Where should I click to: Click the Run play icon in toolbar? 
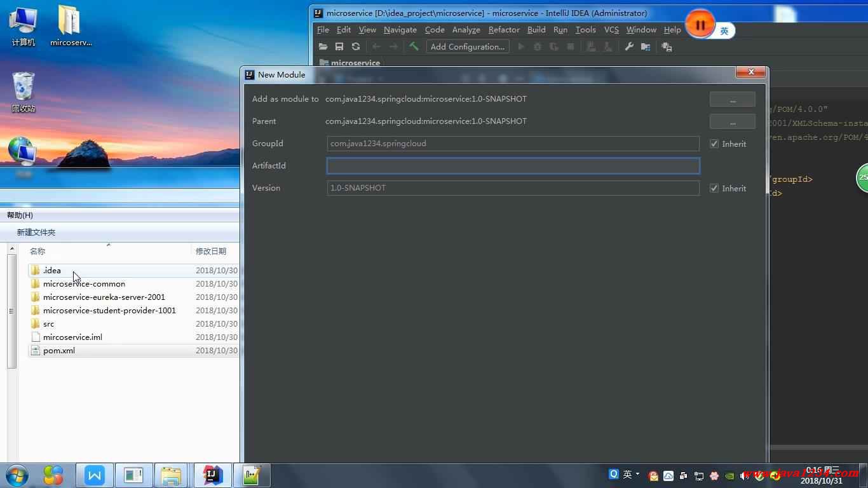pyautogui.click(x=521, y=46)
